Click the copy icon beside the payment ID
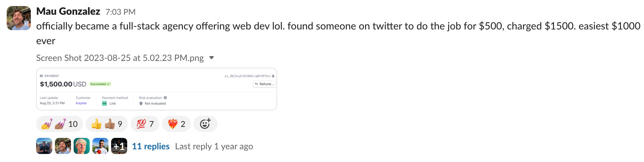 pyautogui.click(x=273, y=76)
